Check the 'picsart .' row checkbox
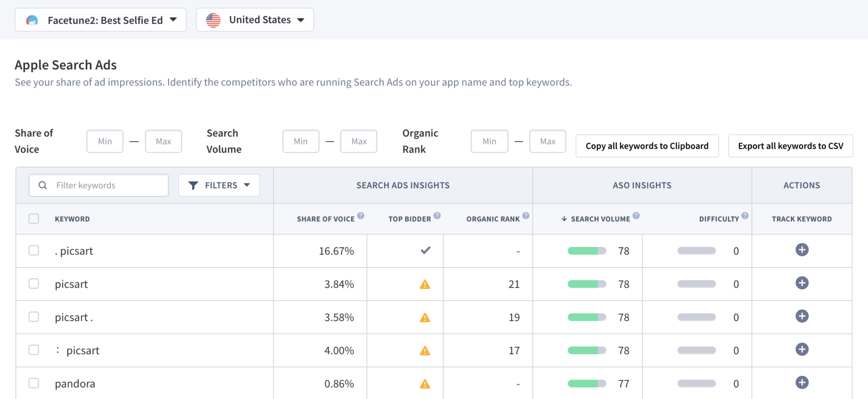868x399 pixels. tap(34, 317)
